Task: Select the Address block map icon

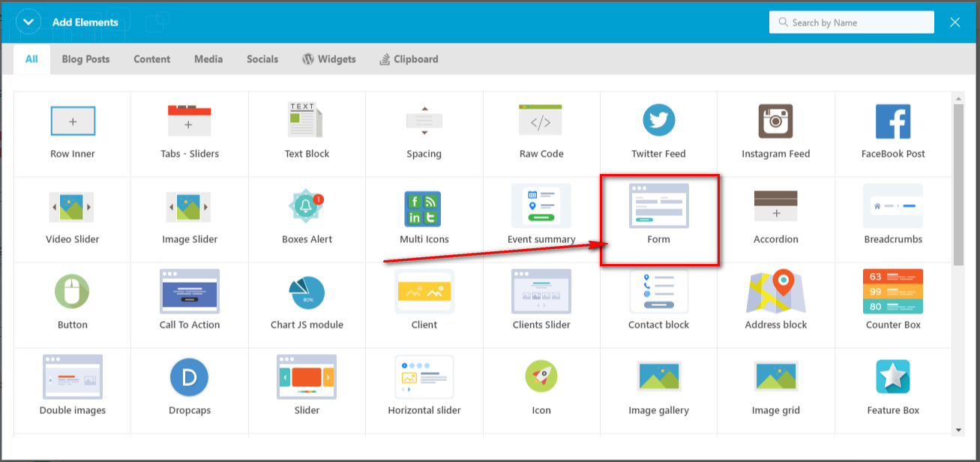Action: (x=775, y=292)
